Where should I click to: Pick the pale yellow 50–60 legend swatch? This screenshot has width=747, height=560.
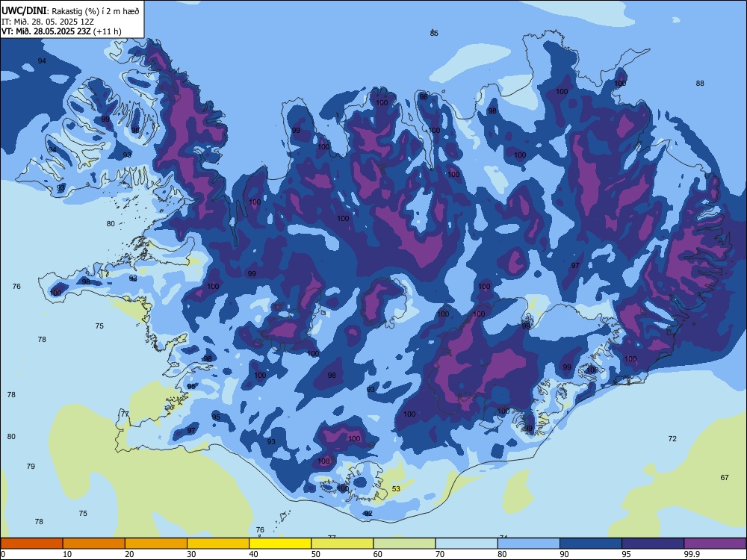[343, 544]
